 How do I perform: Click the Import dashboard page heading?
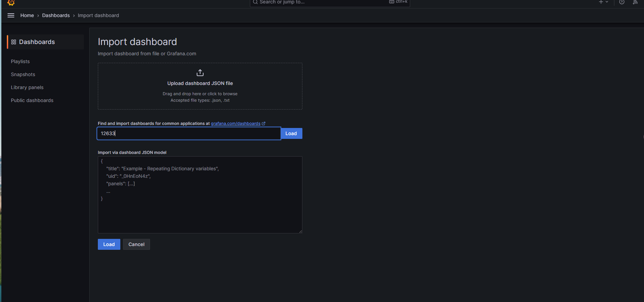click(137, 42)
